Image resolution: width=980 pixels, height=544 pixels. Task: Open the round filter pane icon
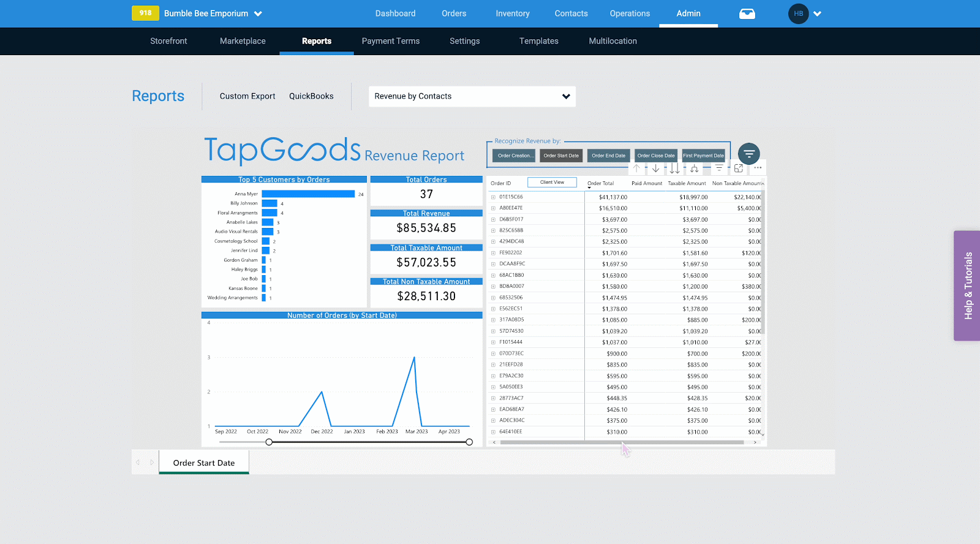tap(749, 154)
